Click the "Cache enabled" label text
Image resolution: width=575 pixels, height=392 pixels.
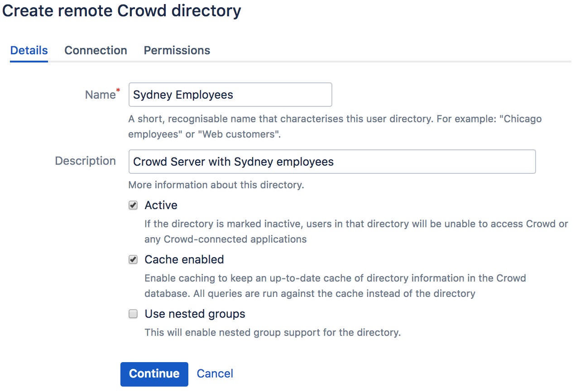coord(184,260)
